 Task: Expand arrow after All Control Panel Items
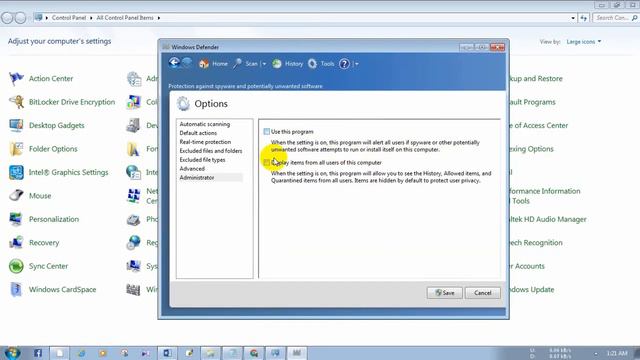(159, 18)
